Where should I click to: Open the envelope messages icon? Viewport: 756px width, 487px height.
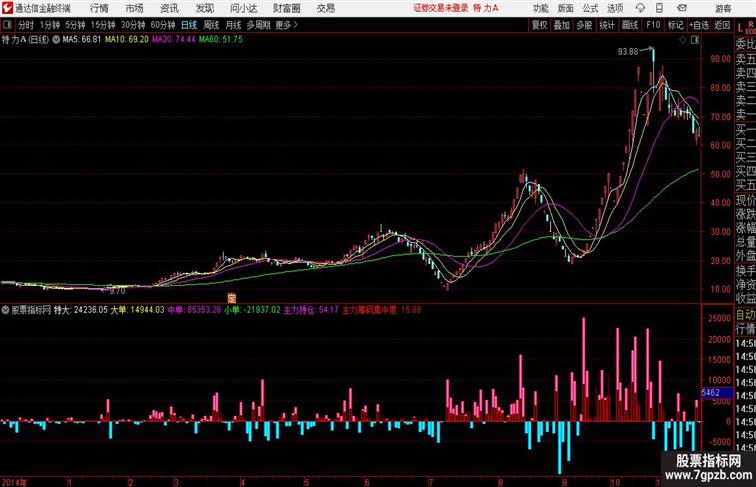pyautogui.click(x=682, y=8)
